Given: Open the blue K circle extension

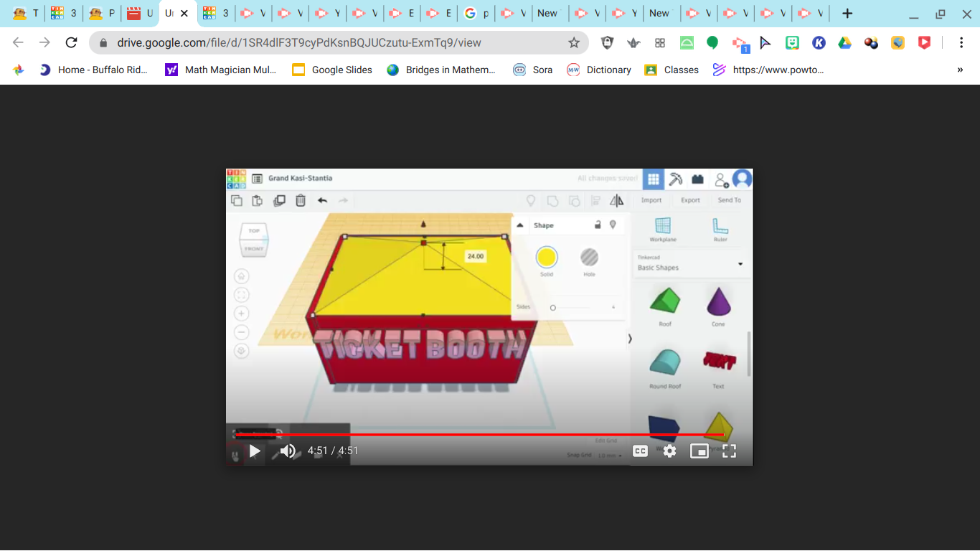Looking at the screenshot, I should (x=819, y=43).
